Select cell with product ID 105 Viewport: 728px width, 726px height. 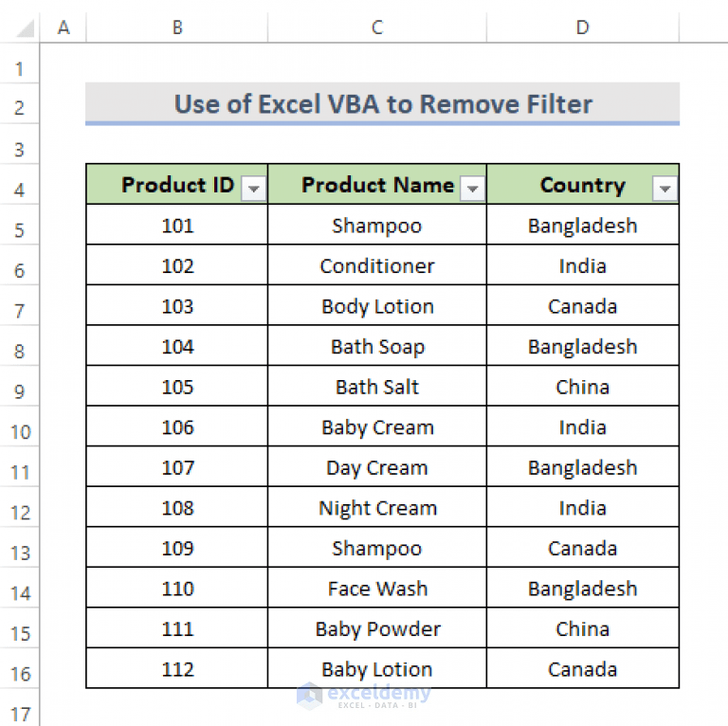177,387
